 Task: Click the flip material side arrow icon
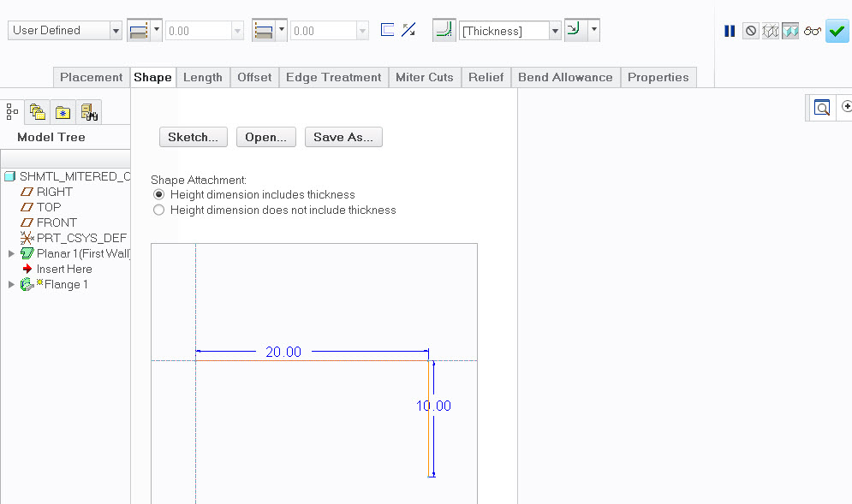pos(572,29)
